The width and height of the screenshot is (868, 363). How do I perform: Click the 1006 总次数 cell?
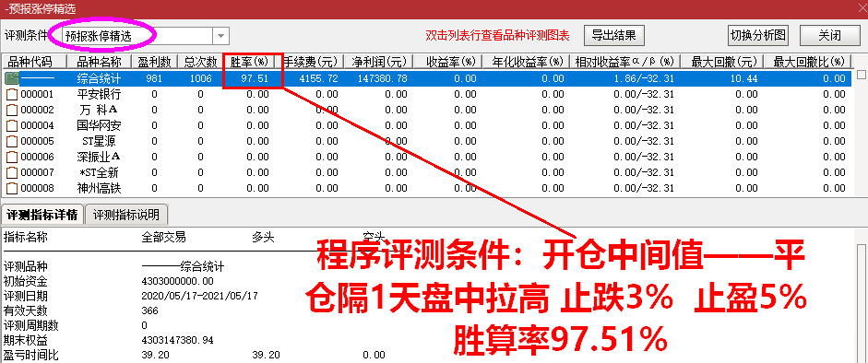(200, 78)
